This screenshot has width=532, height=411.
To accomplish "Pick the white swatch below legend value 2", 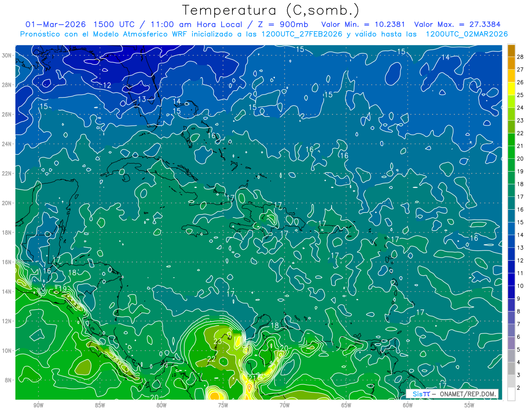I will coord(511,394).
